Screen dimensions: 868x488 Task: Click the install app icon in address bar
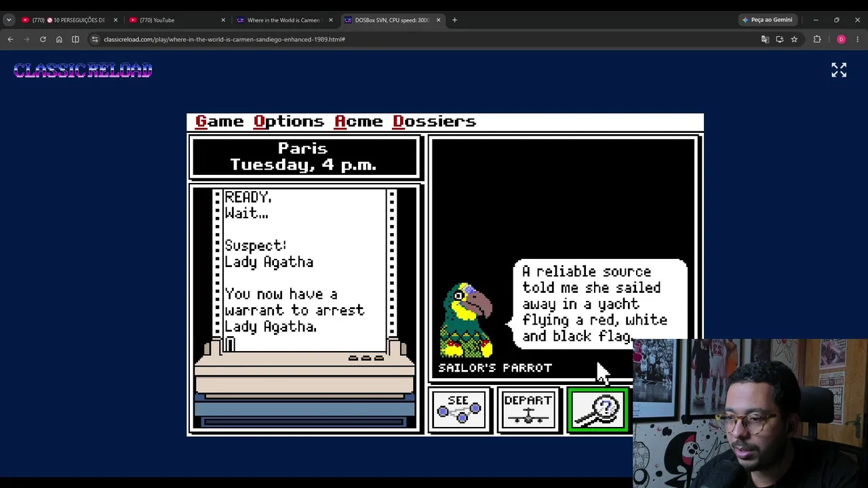(780, 39)
